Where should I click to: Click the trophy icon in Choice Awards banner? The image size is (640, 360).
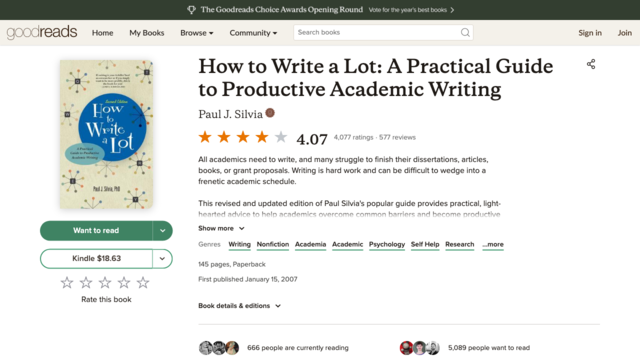coord(191,10)
